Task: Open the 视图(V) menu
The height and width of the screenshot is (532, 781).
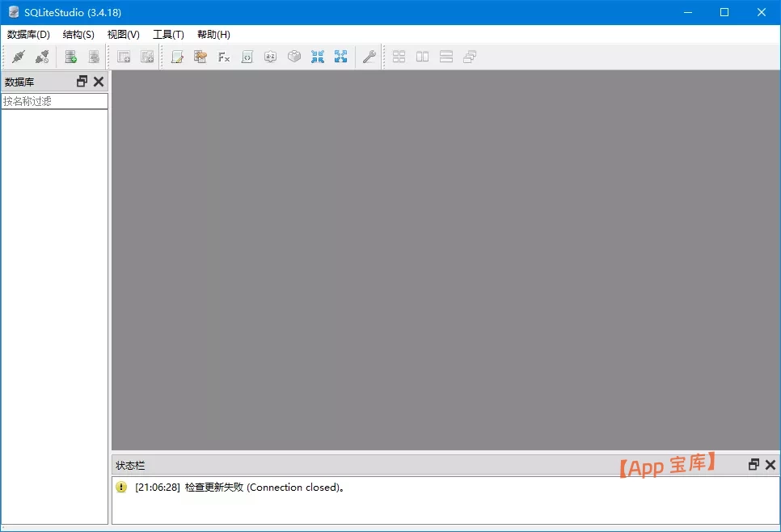Action: click(x=123, y=35)
